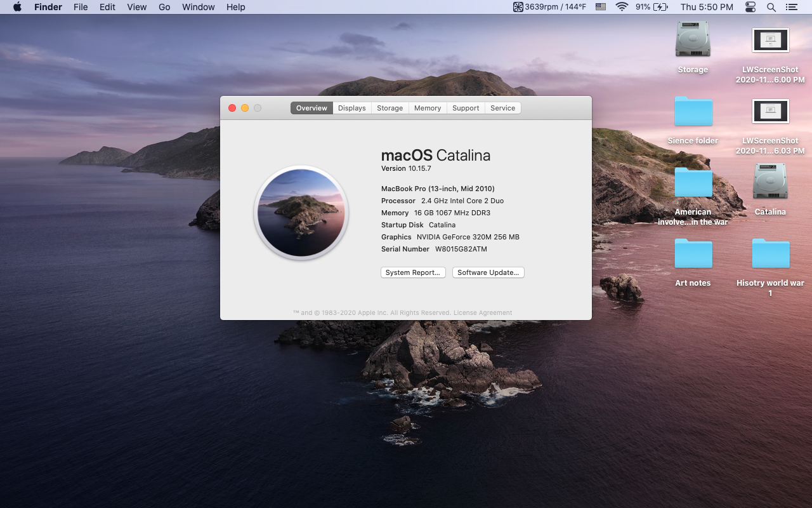Select the Sience folder on desktop
Viewport: 812px width, 508px height.
point(693,111)
